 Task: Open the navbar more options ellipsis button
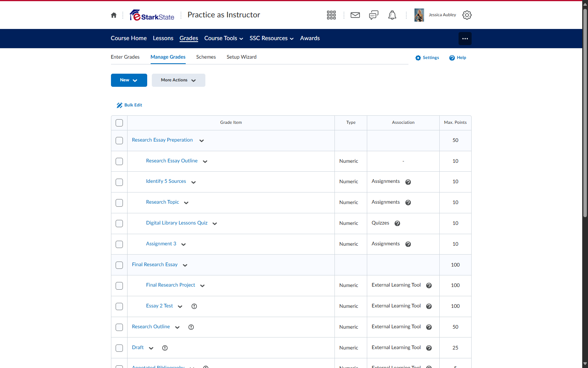465,39
